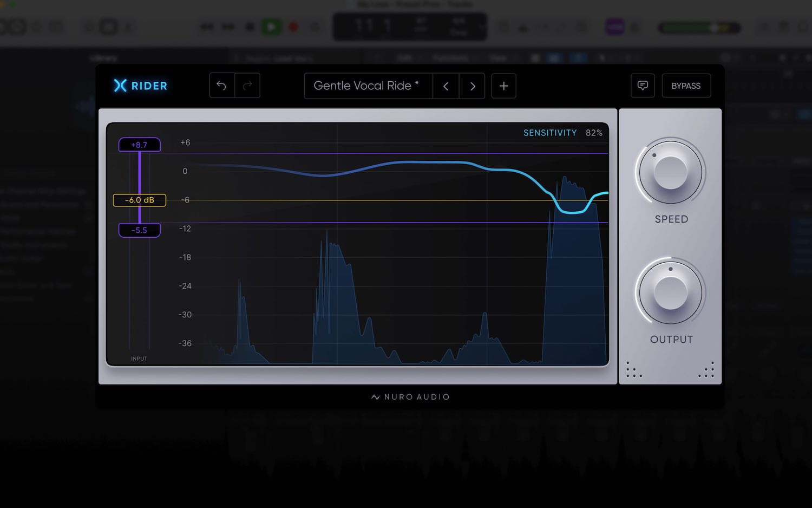The width and height of the screenshot is (812, 508).
Task: Click the Output knob
Action: click(x=671, y=293)
